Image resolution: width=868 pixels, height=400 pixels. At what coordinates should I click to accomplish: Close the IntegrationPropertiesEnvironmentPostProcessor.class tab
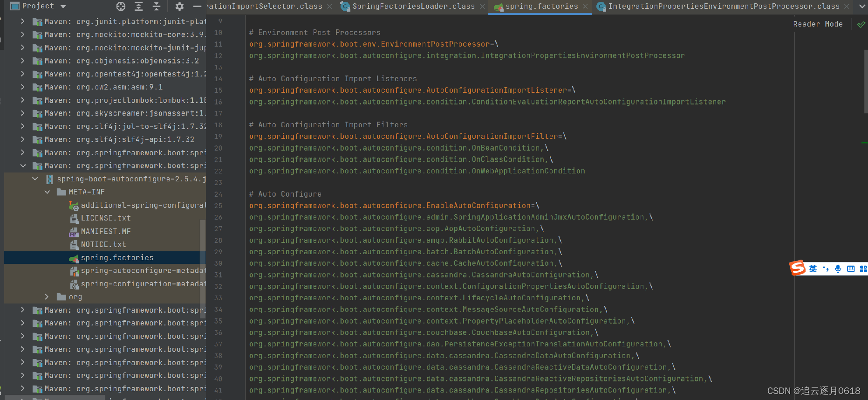click(847, 7)
